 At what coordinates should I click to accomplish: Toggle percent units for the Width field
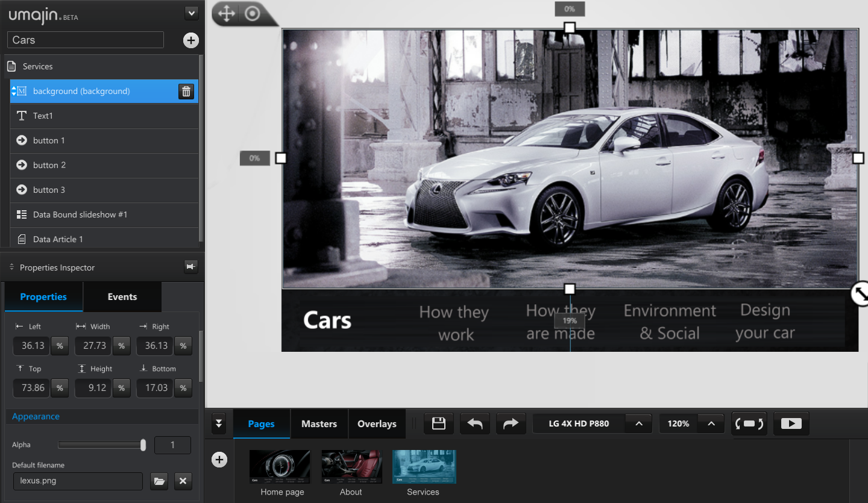click(121, 345)
